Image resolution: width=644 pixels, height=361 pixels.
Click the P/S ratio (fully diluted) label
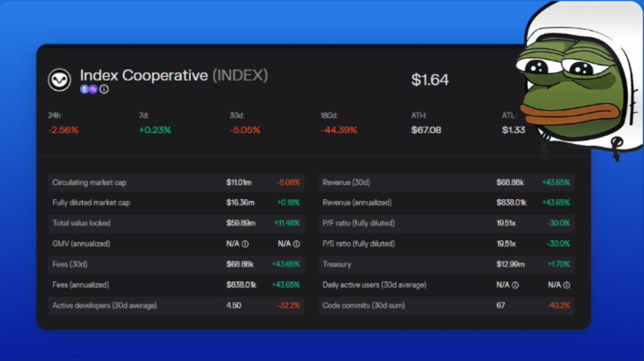(x=359, y=244)
